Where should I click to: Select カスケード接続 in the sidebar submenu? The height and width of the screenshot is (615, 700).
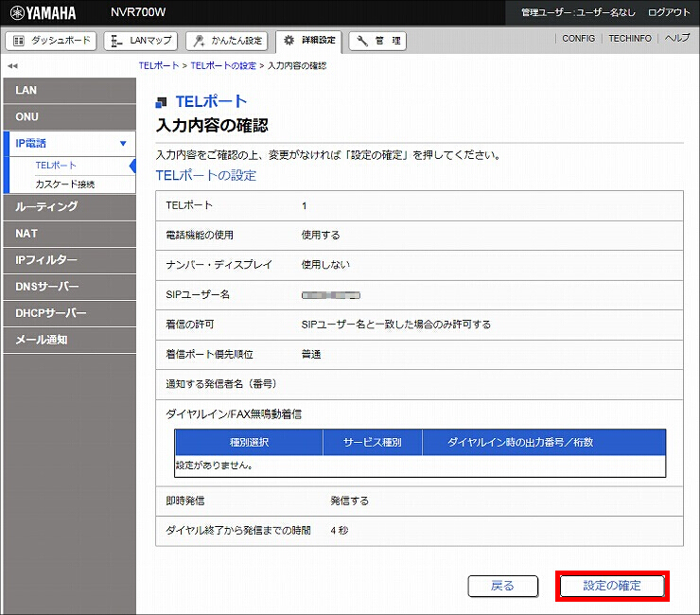[x=64, y=184]
